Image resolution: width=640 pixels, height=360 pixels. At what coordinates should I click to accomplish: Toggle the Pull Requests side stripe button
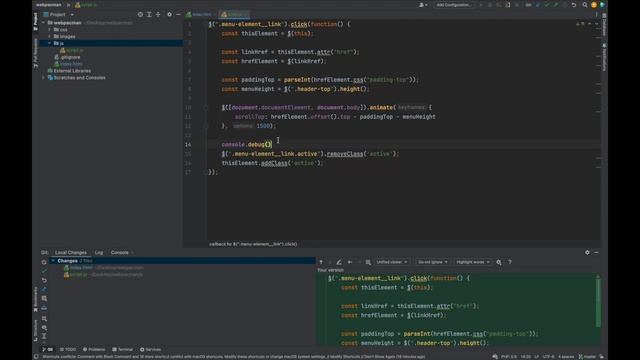click(x=36, y=53)
